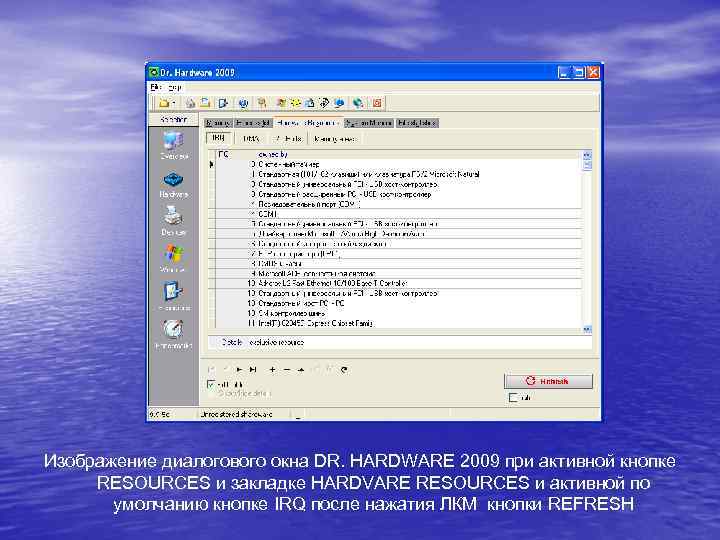Click the black diamond arrow toolbar icon
The height and width of the screenshot is (540, 720).
[x=325, y=103]
